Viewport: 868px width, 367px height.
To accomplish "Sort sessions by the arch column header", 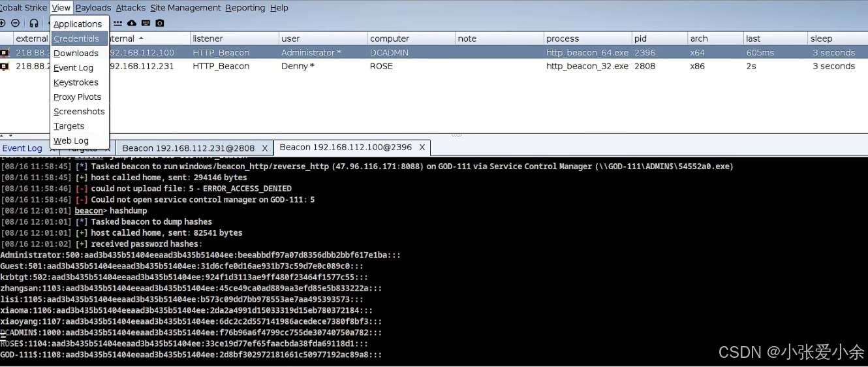I will click(x=715, y=39).
